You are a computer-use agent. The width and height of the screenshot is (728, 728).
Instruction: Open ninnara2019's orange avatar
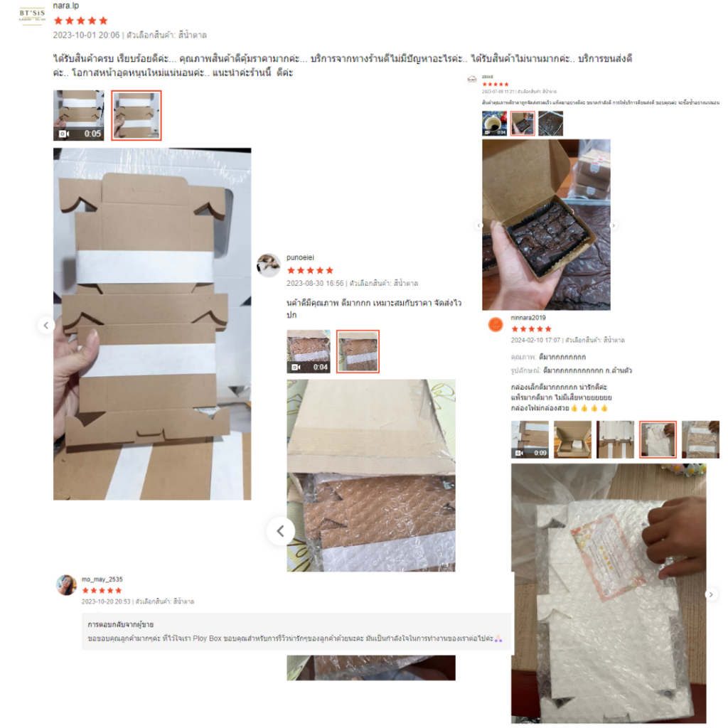click(496, 324)
